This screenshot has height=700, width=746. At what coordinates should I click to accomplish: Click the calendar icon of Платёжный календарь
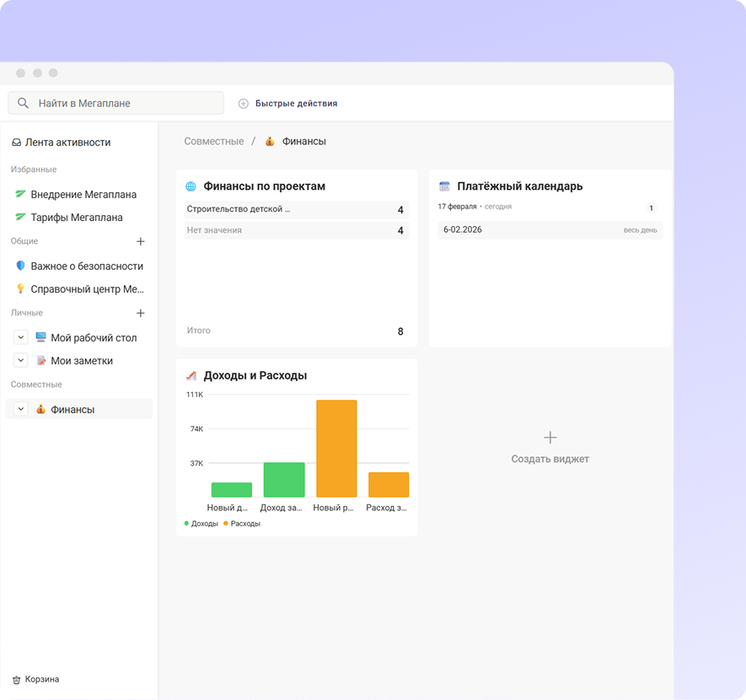pos(444,186)
